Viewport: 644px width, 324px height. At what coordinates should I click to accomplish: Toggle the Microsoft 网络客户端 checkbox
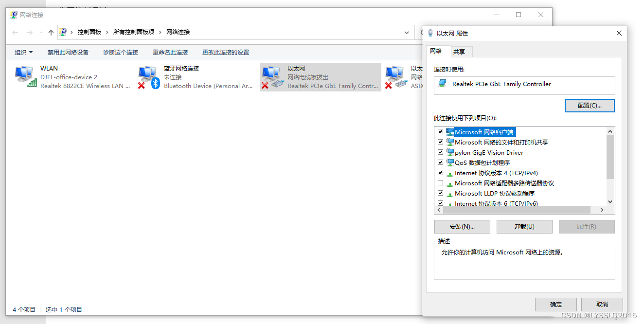[441, 132]
